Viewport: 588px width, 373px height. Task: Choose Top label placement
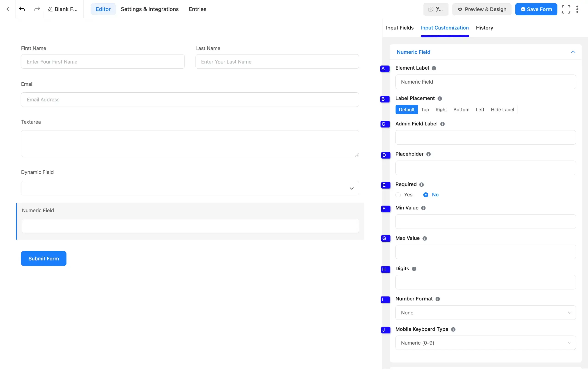[425, 110]
